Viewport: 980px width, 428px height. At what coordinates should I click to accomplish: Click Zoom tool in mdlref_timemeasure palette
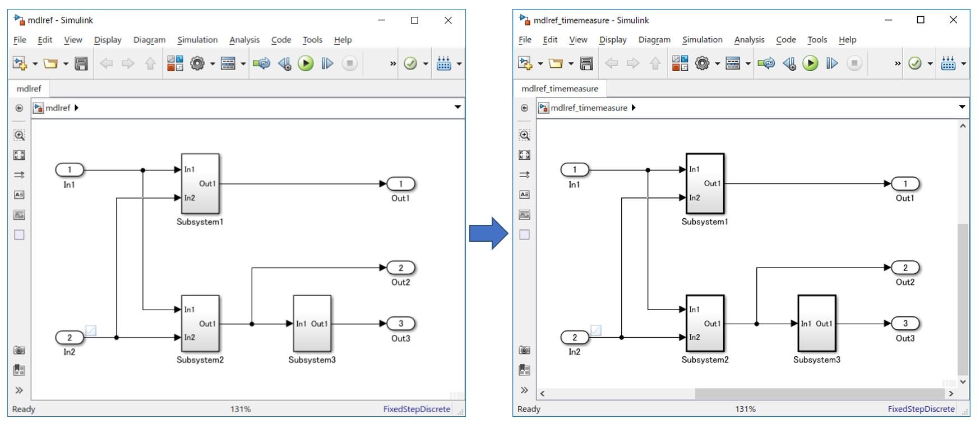tap(524, 135)
